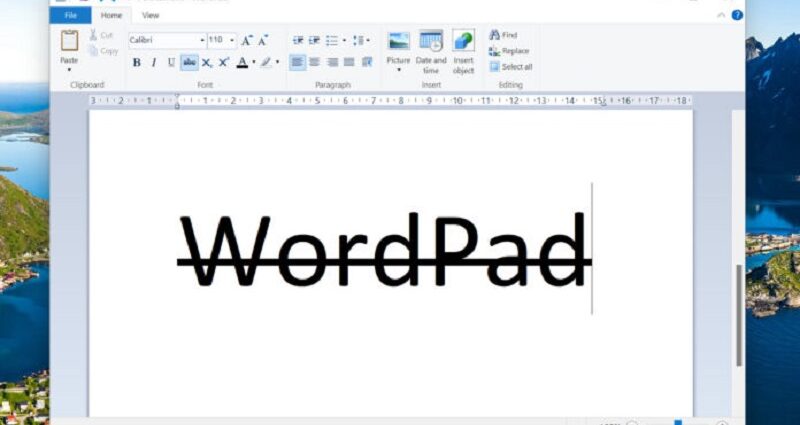Apply the current font text color
The width and height of the screenshot is (800, 425).
(242, 62)
